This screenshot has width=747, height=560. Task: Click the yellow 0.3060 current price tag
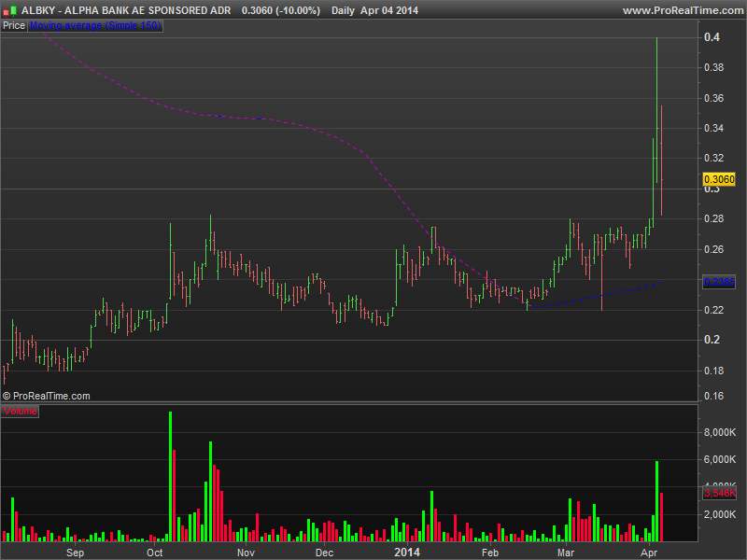[x=719, y=179]
